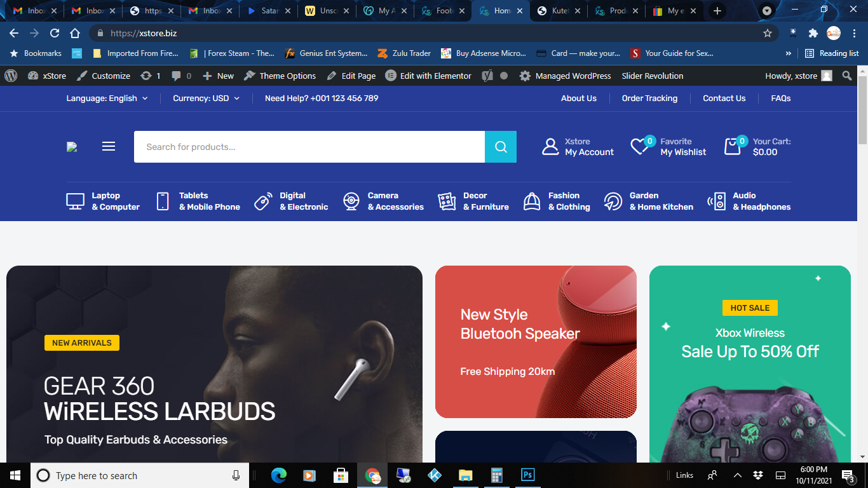Go to browser home page
Viewport: 868px width, 488px height.
[75, 33]
